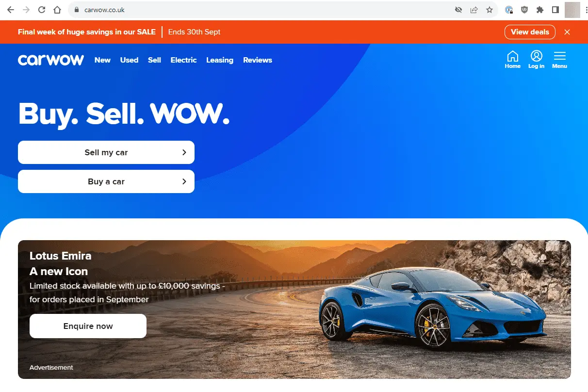The image size is (588, 392).
Task: Click Enquire now on Lotus ad
Action: click(x=88, y=326)
